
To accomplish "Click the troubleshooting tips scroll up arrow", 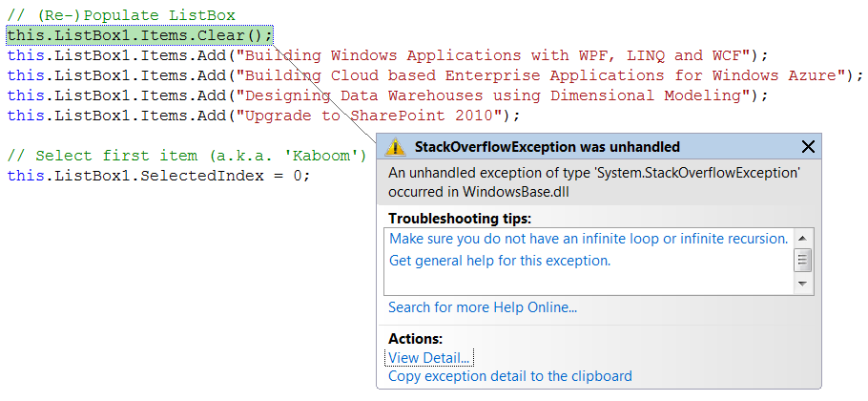I will pyautogui.click(x=803, y=238).
